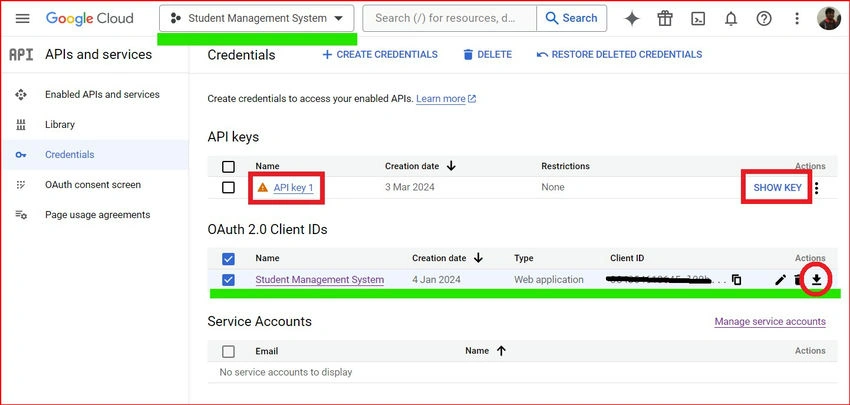Viewport: 850px width, 405px height.
Task: Click the Restrictions column header
Action: 565,166
